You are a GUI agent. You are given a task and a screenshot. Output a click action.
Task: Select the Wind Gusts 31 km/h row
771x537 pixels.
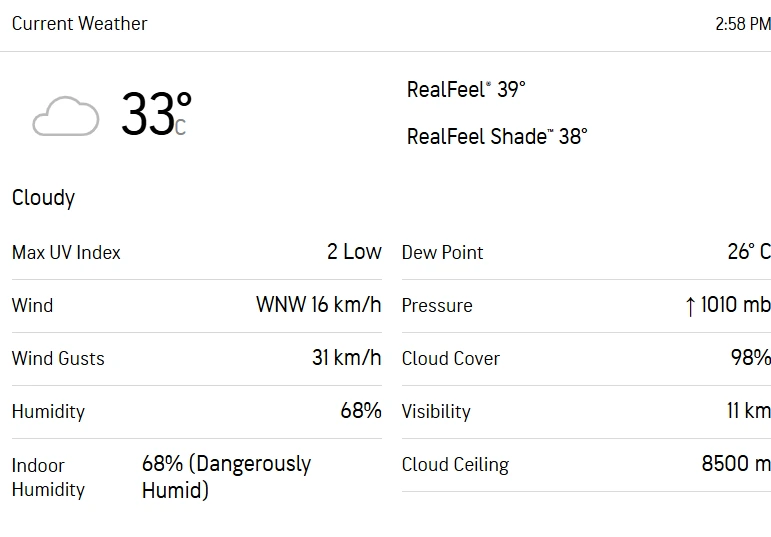point(197,358)
